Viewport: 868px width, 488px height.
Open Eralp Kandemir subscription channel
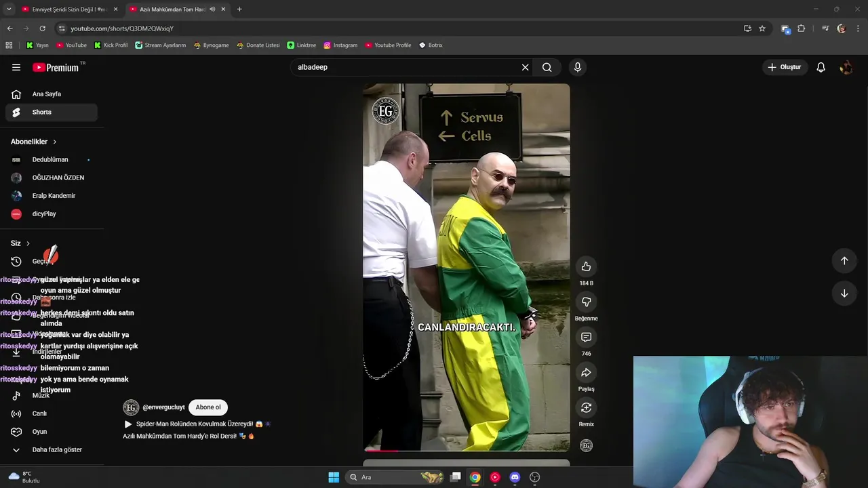(51, 196)
